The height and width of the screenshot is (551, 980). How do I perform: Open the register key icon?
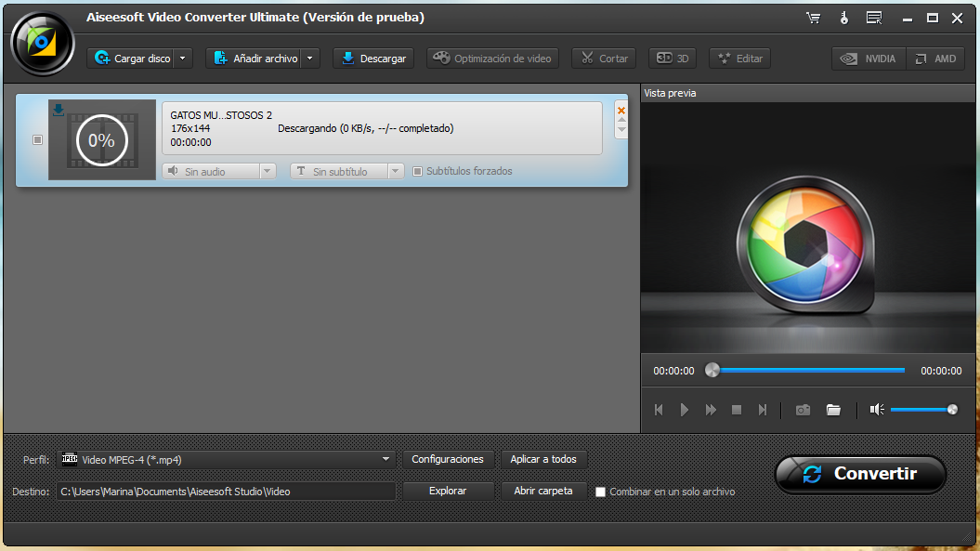click(843, 19)
